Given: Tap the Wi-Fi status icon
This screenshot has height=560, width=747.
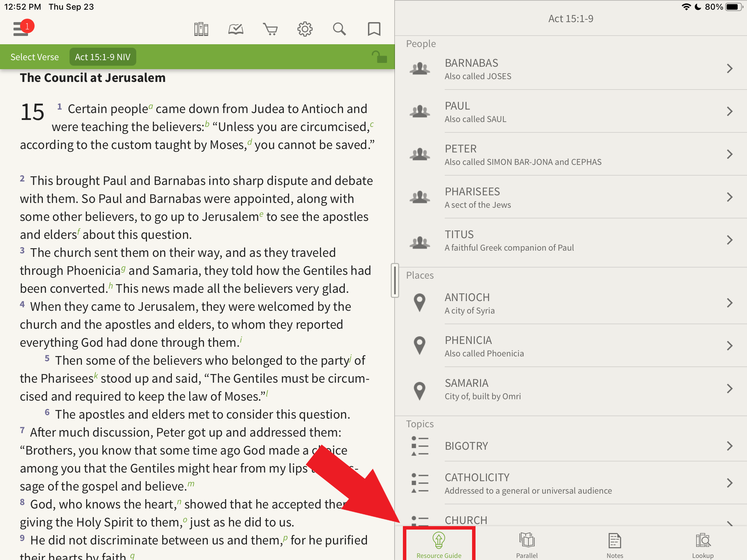Looking at the screenshot, I should point(686,7).
